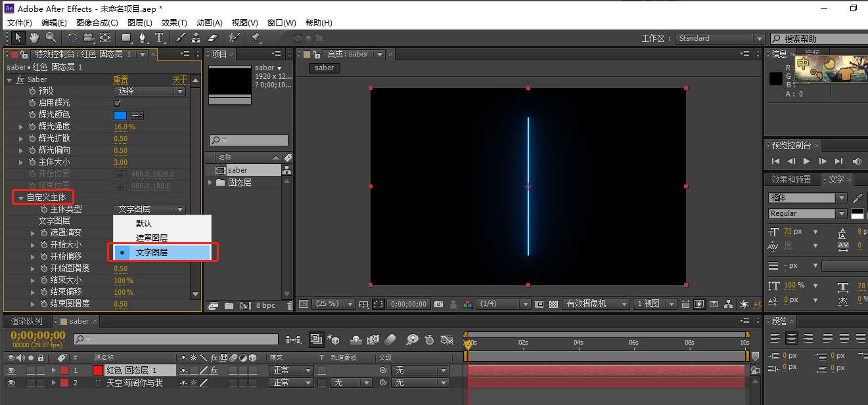
Task: Pick the horizontal Type tool
Action: 159,38
